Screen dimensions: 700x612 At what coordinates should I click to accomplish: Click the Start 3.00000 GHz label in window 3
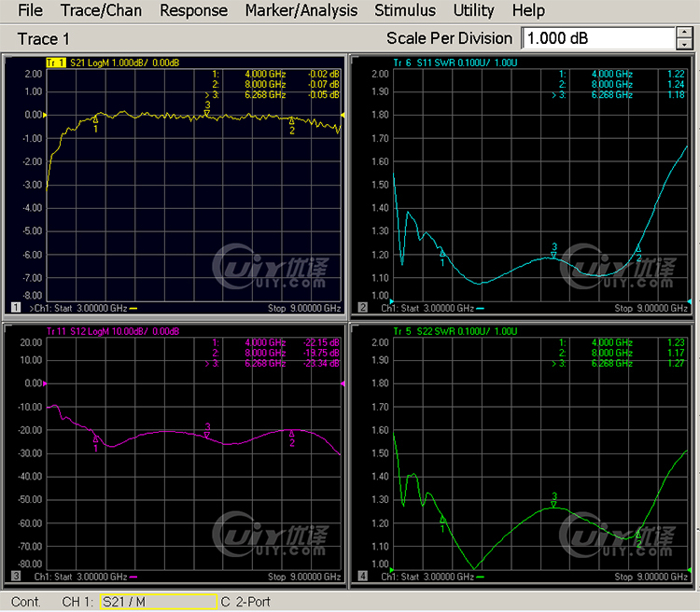click(91, 577)
